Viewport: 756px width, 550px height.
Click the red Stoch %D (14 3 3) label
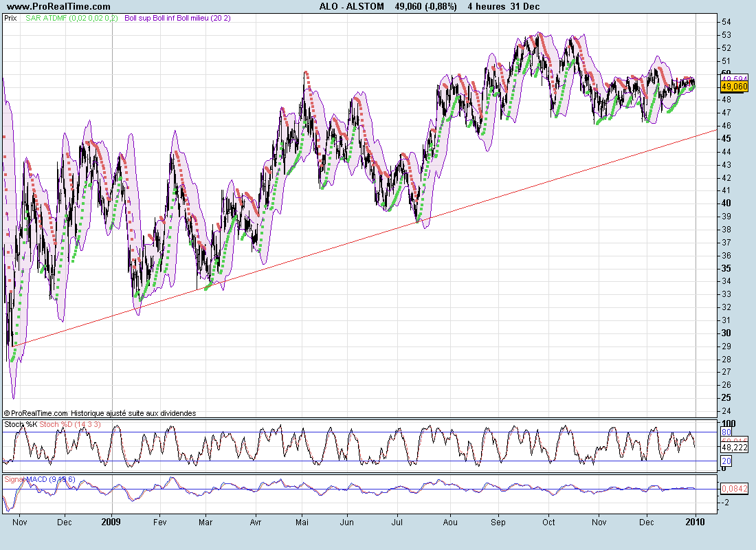click(x=70, y=425)
